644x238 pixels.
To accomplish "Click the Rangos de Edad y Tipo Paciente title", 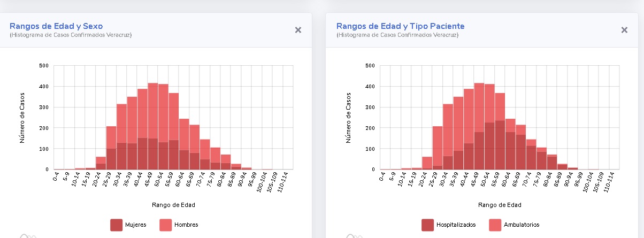I will point(400,26).
